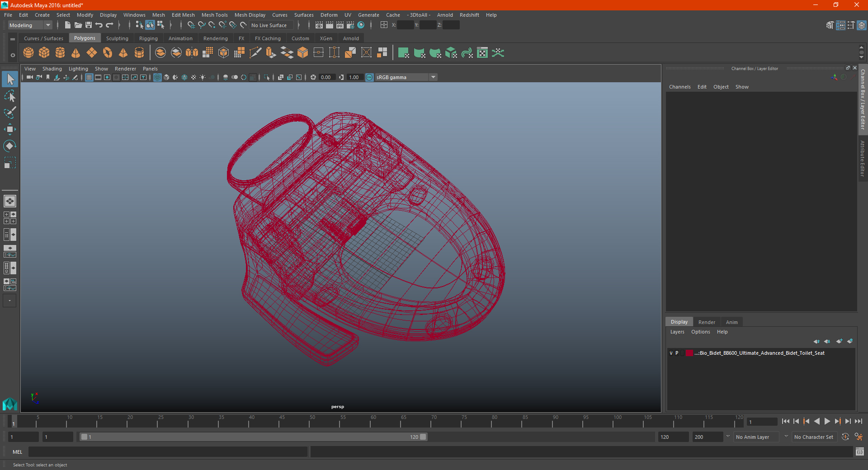
Task: Click the Save Scene icon
Action: pos(89,25)
